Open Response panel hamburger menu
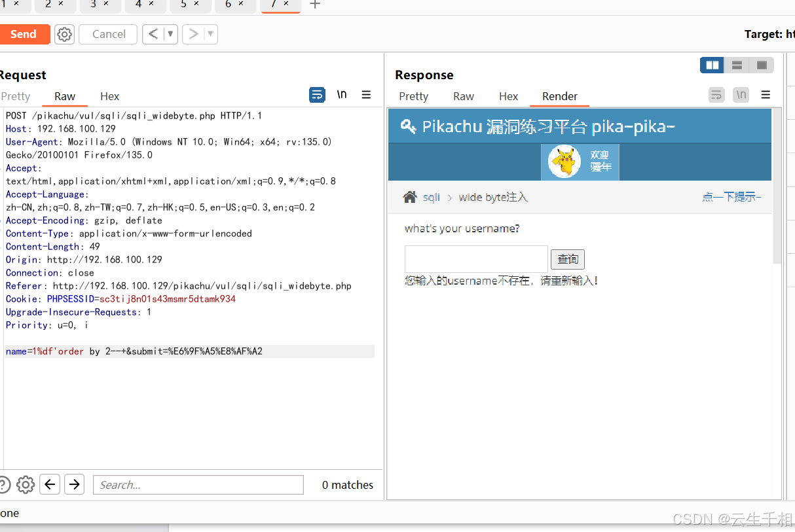795x532 pixels. 766,95
